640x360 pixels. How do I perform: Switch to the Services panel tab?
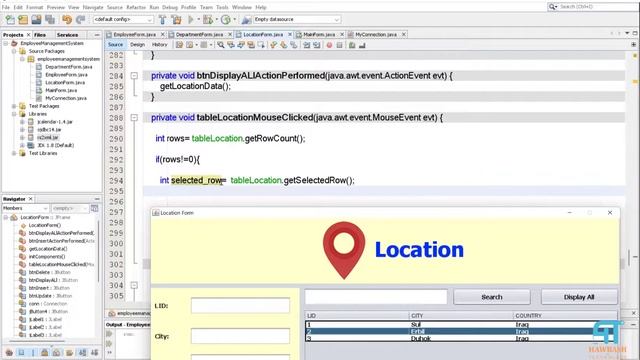67,35
